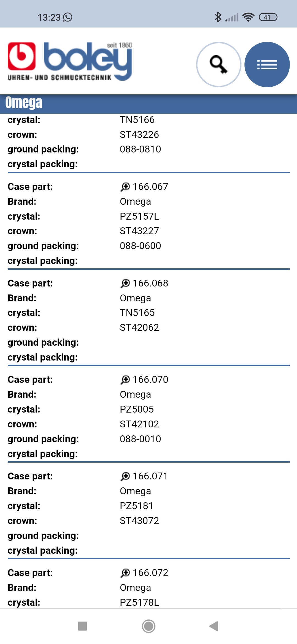
Task: Tap magnifier icon beside 166.071
Action: click(x=125, y=476)
